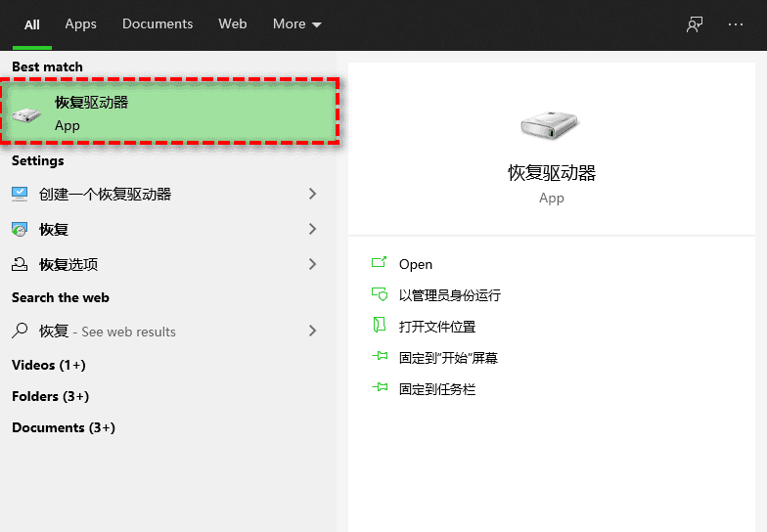Viewport: 767px width, 532px height.
Task: Expand the 恢复 settings chevron
Action: [x=313, y=229]
